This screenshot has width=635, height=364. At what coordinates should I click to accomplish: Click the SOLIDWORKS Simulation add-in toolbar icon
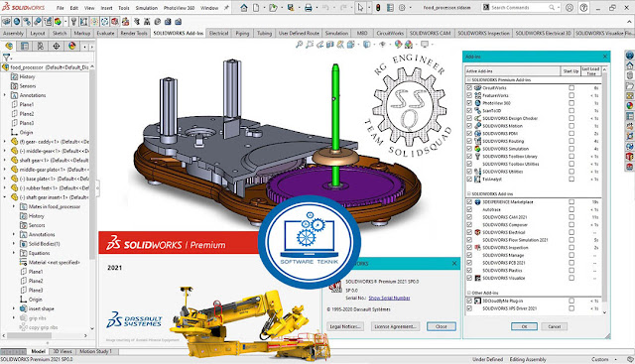point(58,22)
